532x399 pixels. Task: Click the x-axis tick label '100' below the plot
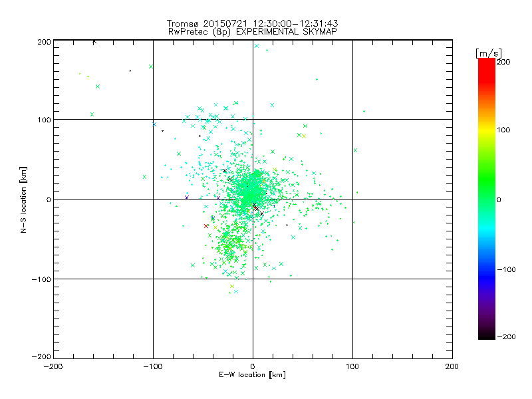[x=352, y=366]
